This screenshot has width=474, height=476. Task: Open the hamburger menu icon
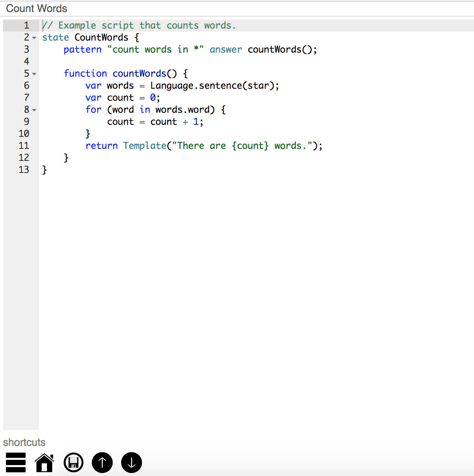pyautogui.click(x=16, y=462)
